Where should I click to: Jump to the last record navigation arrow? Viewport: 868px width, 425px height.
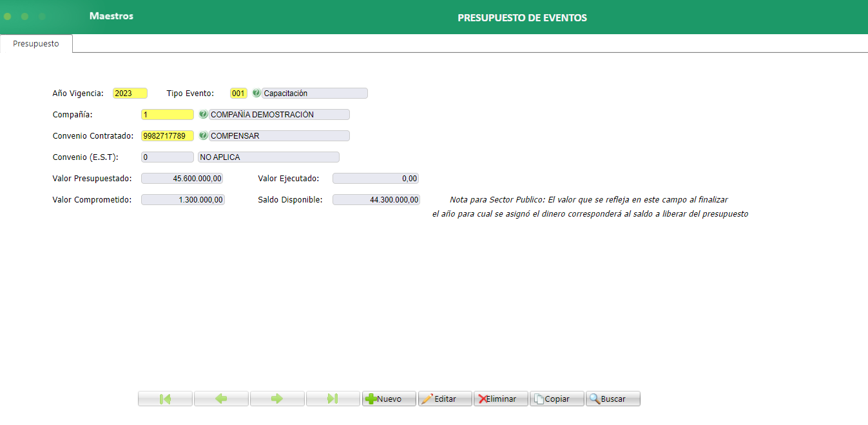click(333, 398)
